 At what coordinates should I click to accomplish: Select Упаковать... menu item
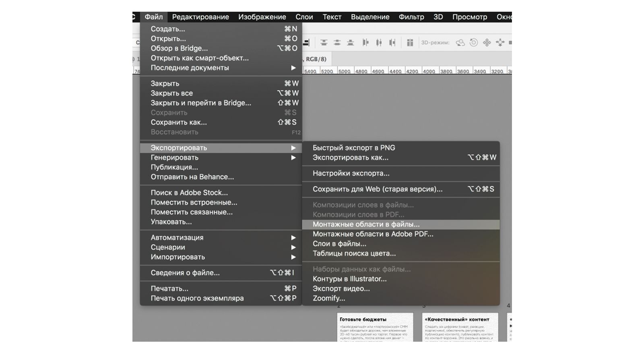pos(221,222)
